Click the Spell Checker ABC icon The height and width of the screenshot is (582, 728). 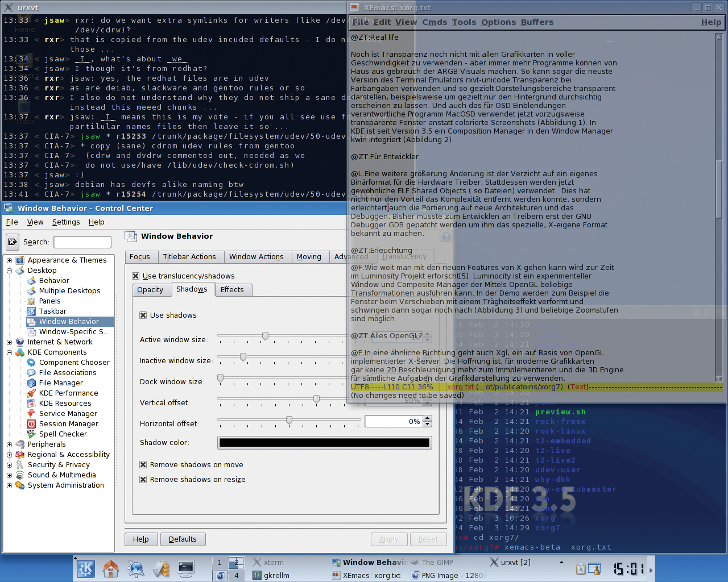31,434
